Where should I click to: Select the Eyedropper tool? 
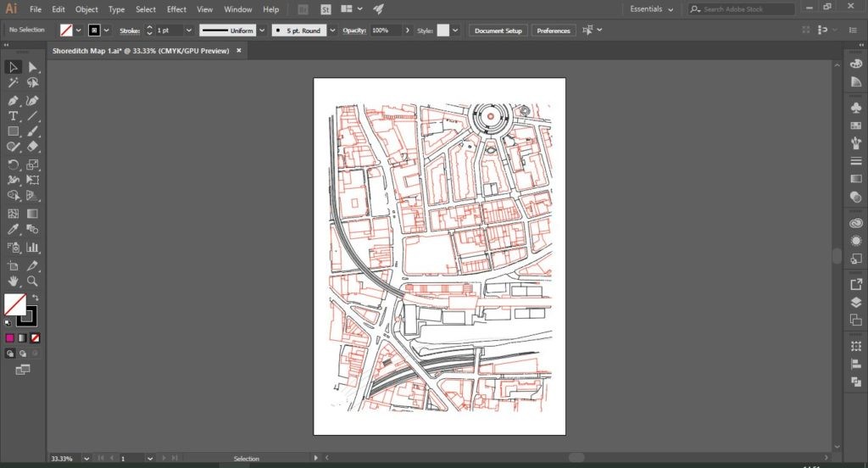pos(14,229)
